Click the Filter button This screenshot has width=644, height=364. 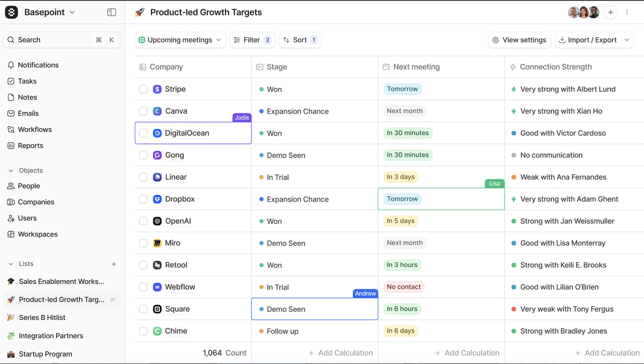(x=252, y=40)
